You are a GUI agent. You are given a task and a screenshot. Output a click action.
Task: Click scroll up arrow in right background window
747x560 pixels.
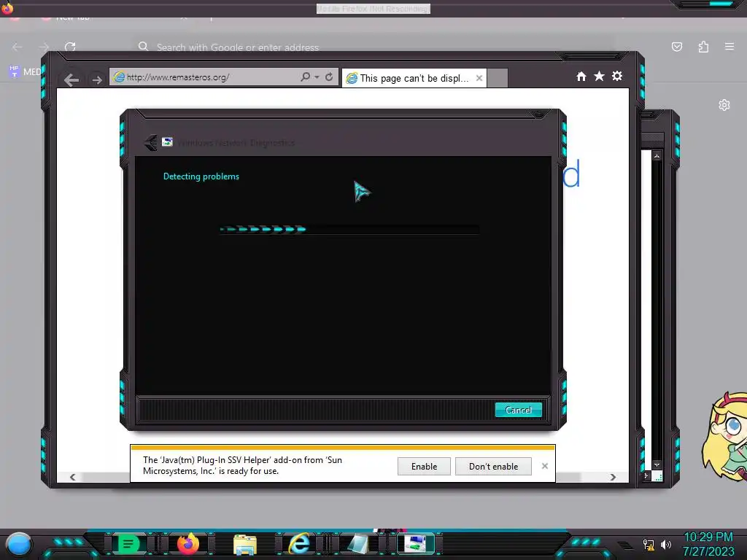tap(657, 156)
